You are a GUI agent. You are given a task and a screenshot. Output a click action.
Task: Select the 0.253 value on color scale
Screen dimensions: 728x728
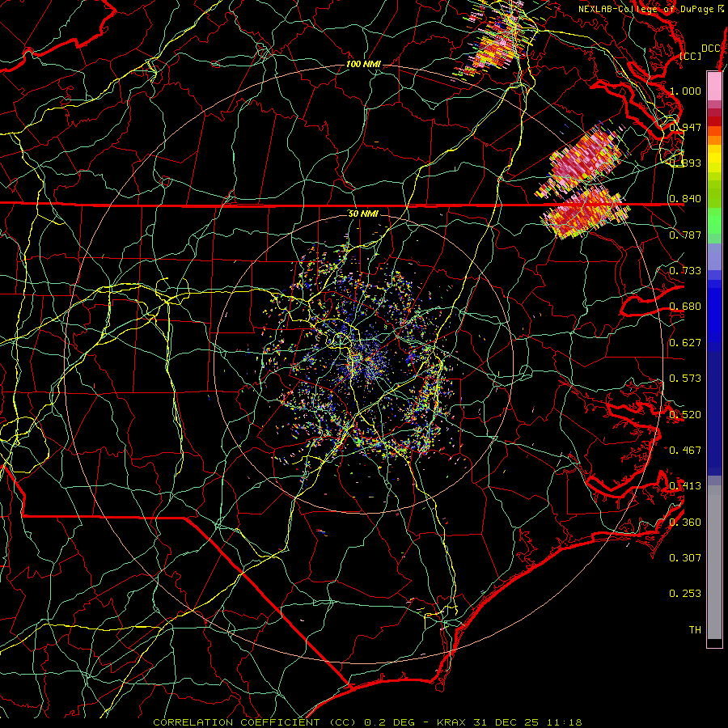coord(685,594)
